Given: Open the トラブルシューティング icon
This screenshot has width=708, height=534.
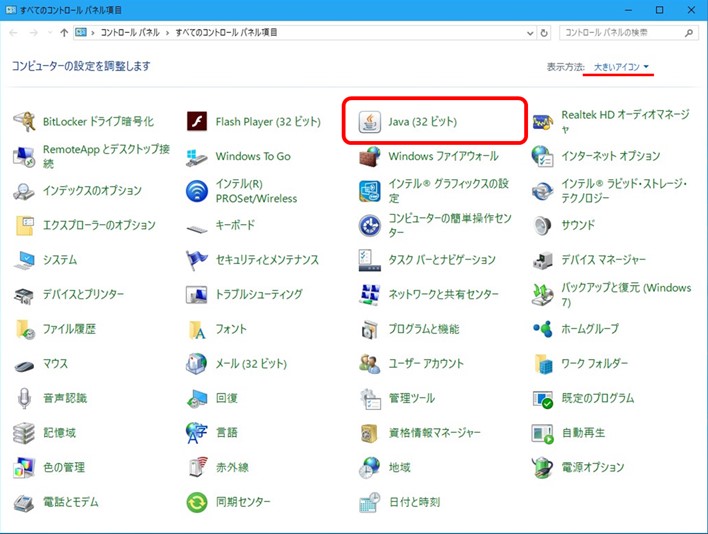Looking at the screenshot, I should (x=197, y=295).
